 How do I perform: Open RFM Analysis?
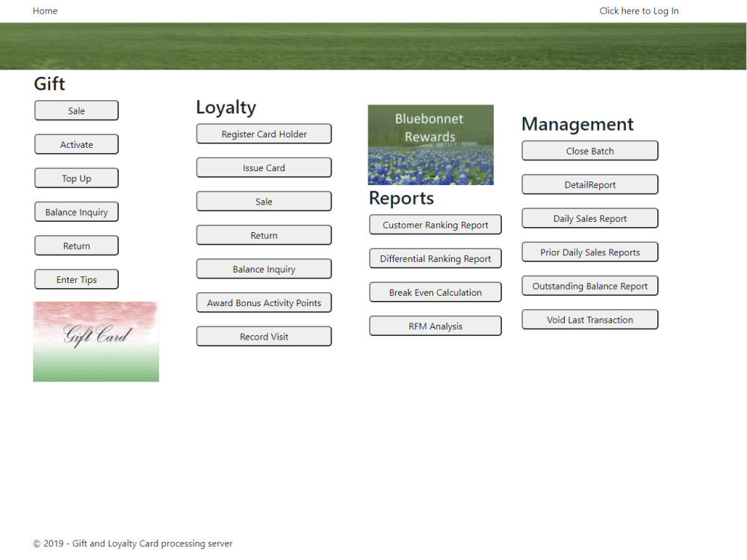(x=436, y=326)
